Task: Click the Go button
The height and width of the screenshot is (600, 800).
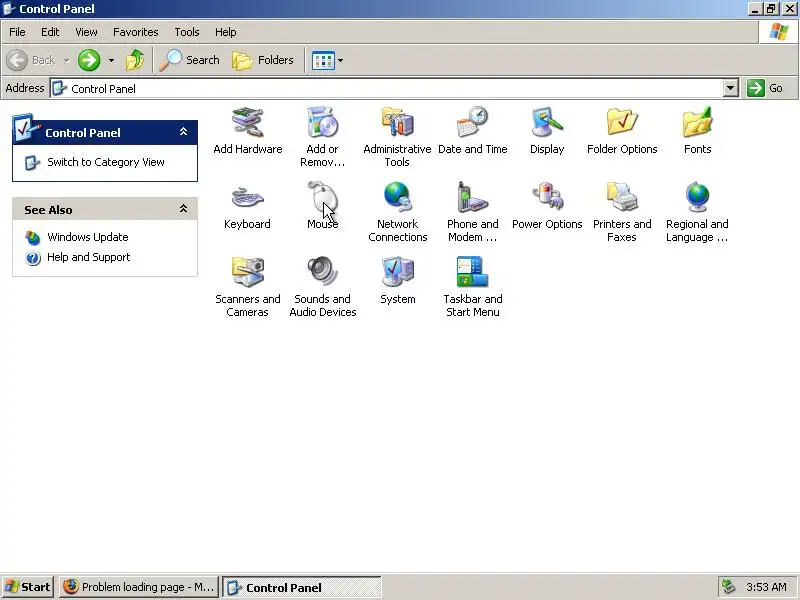Action: (765, 88)
